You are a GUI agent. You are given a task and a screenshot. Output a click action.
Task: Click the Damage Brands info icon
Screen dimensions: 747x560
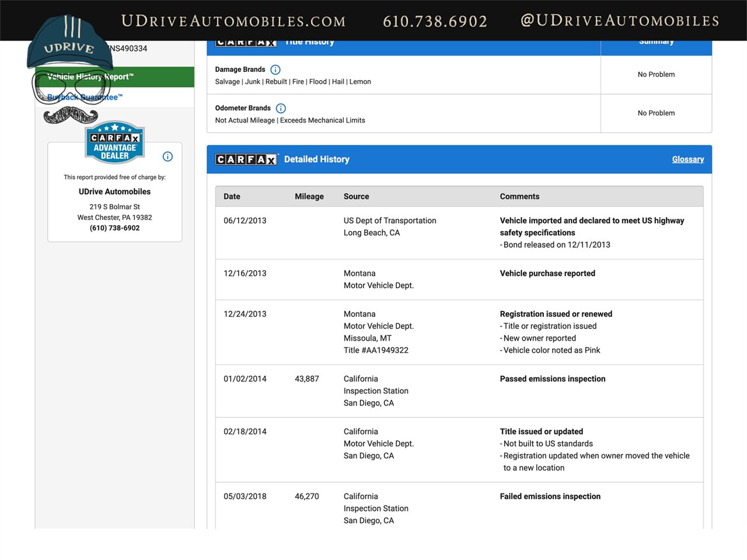click(275, 69)
